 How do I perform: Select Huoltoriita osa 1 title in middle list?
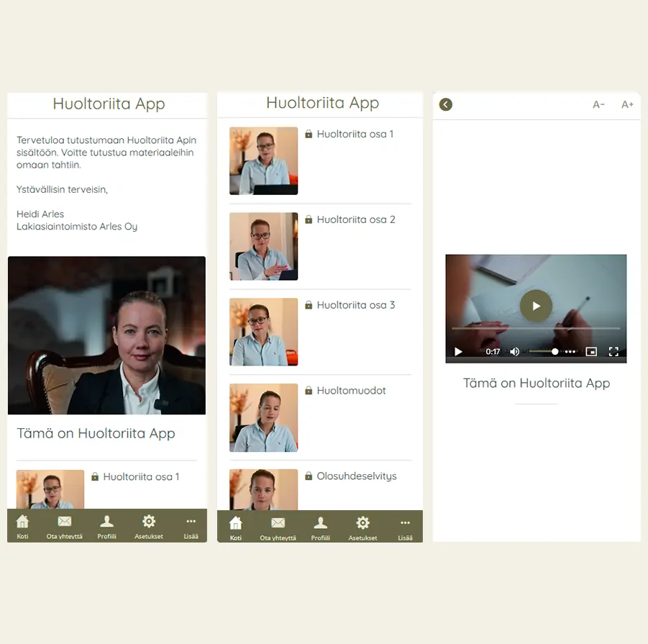[355, 134]
